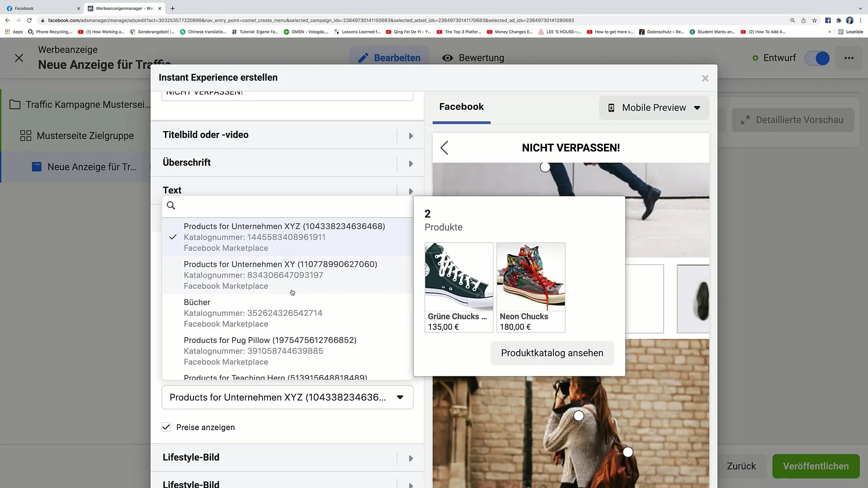Close the Instant Experience erstellen dialog

[x=705, y=78]
